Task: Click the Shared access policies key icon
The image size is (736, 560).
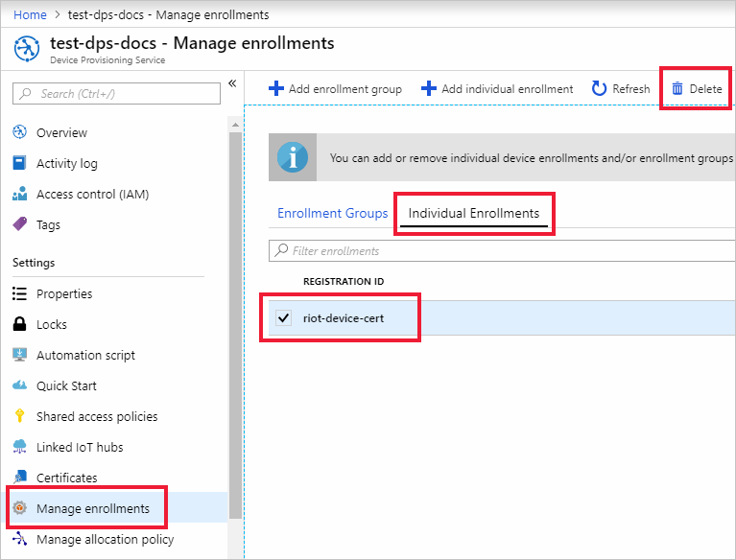Action: [20, 415]
